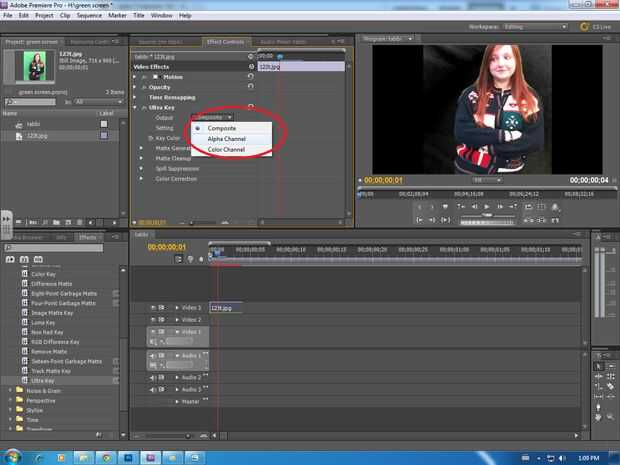
Task: Switch to the Effect Controls tab
Action: (x=225, y=42)
